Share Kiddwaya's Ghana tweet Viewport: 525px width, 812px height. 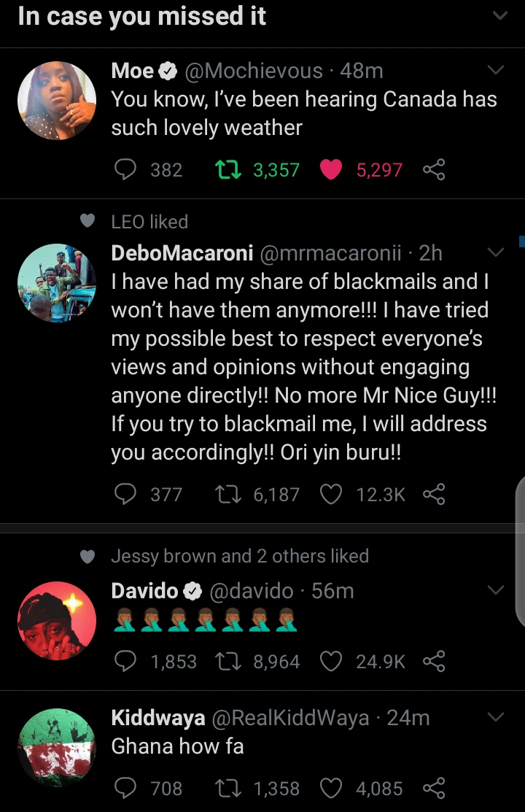click(x=434, y=788)
